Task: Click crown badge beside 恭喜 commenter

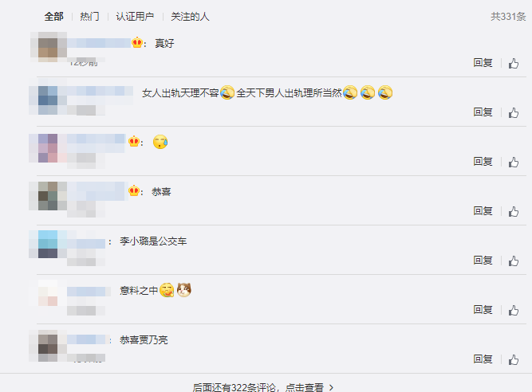Action: 134,191
